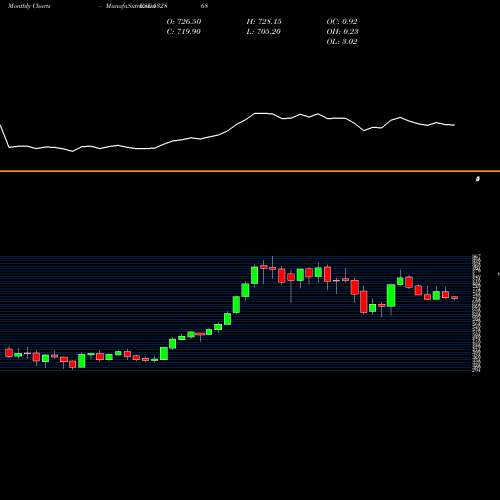Click the "OH: 0.23" reading
This screenshot has width=500, height=500.
pos(342,32)
